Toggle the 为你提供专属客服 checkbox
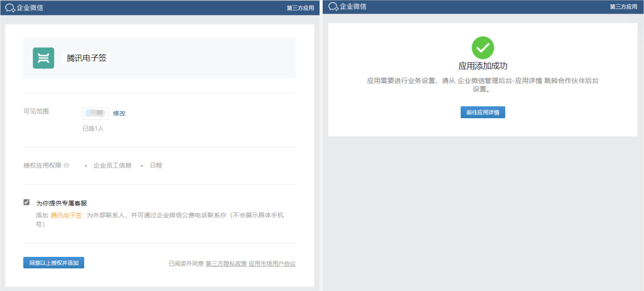644x291 pixels. 27,202
